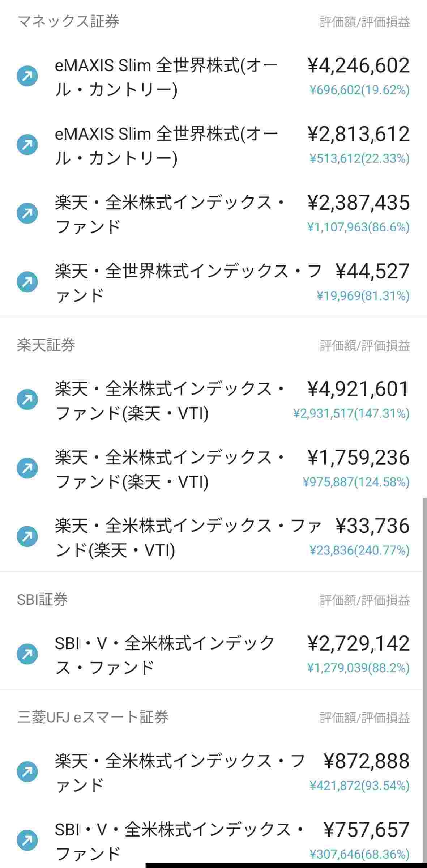Select the ¥23,836(240.77%) gain figure

click(x=359, y=550)
